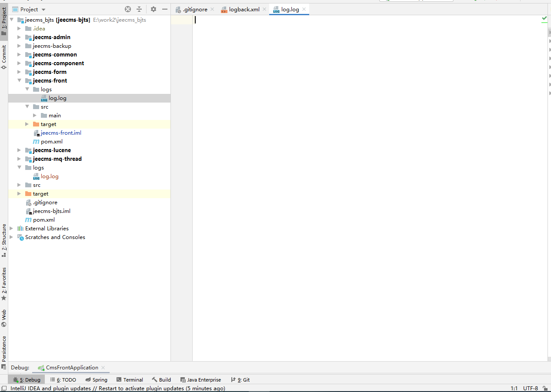
Task: Close the CmsFrontApplication debug tab
Action: [x=103, y=368]
